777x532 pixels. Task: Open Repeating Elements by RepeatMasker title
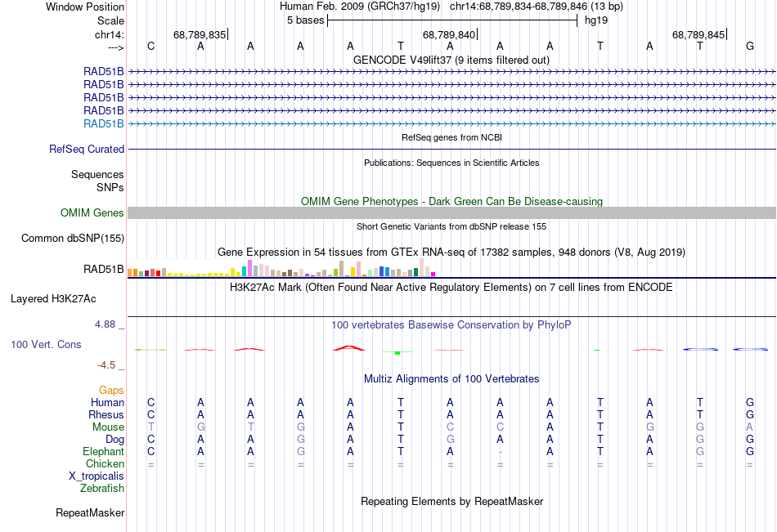pyautogui.click(x=451, y=501)
